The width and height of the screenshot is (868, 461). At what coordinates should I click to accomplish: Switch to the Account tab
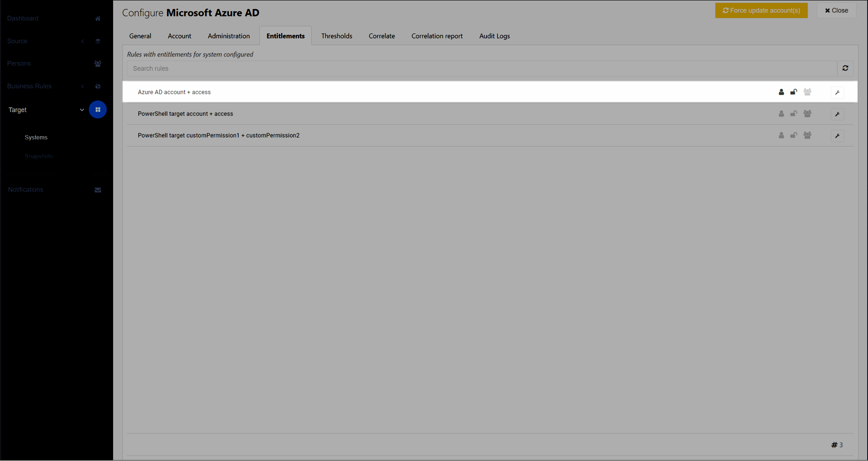click(179, 36)
